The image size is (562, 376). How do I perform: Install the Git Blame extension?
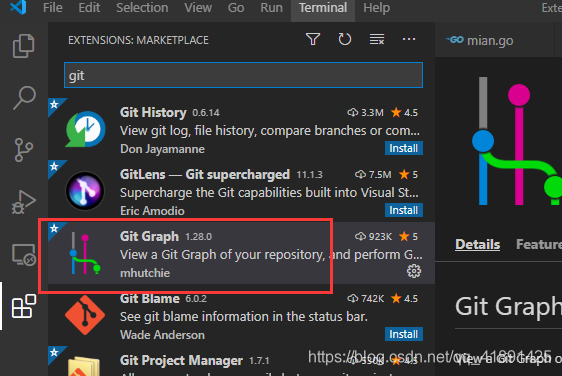click(x=404, y=334)
